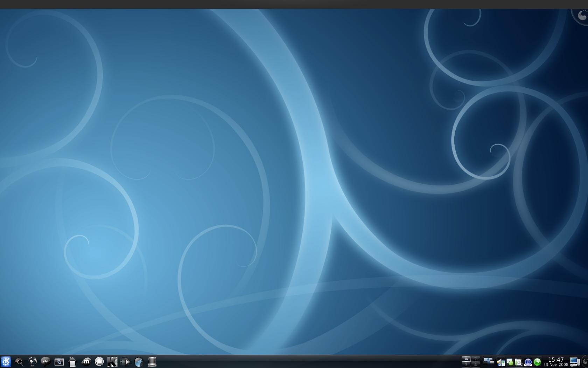Open the Klipper clipboard tray icon
This screenshot has height=368, width=588.
[x=518, y=362]
